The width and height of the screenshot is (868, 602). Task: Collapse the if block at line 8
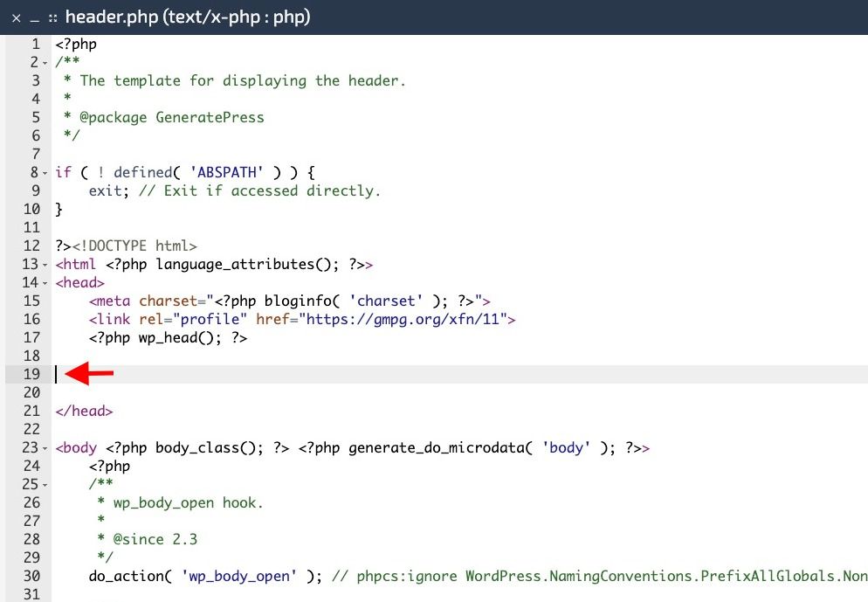45,173
